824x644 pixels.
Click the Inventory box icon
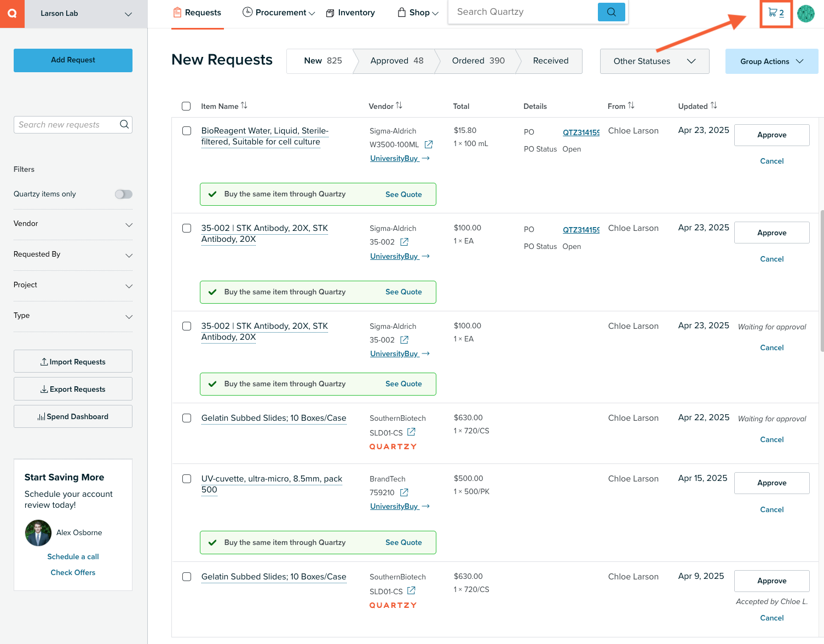pyautogui.click(x=330, y=13)
